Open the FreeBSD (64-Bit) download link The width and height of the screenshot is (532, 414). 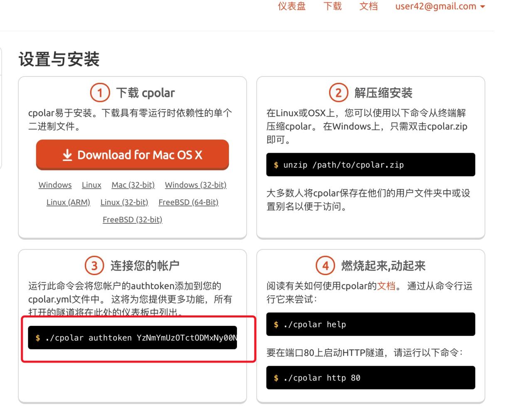[189, 202]
